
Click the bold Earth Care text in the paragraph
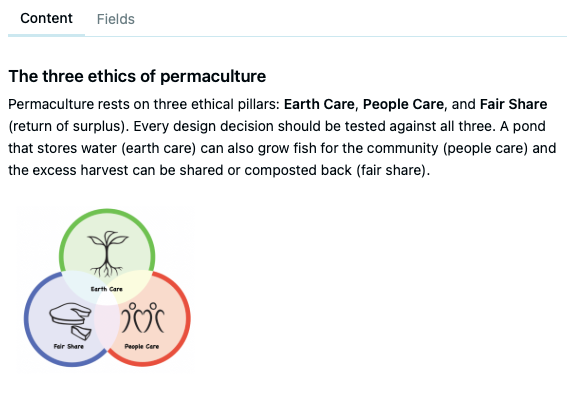point(319,104)
